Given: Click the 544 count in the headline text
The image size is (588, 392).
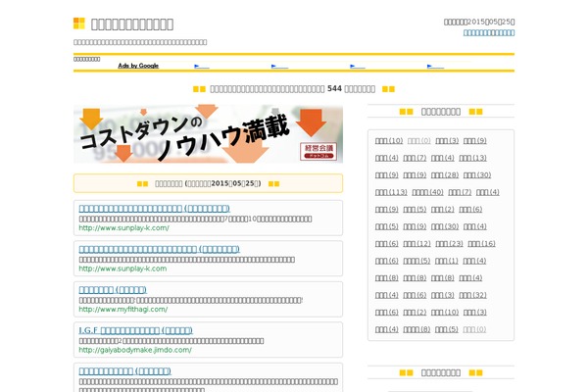Looking at the screenshot, I should pos(334,88).
